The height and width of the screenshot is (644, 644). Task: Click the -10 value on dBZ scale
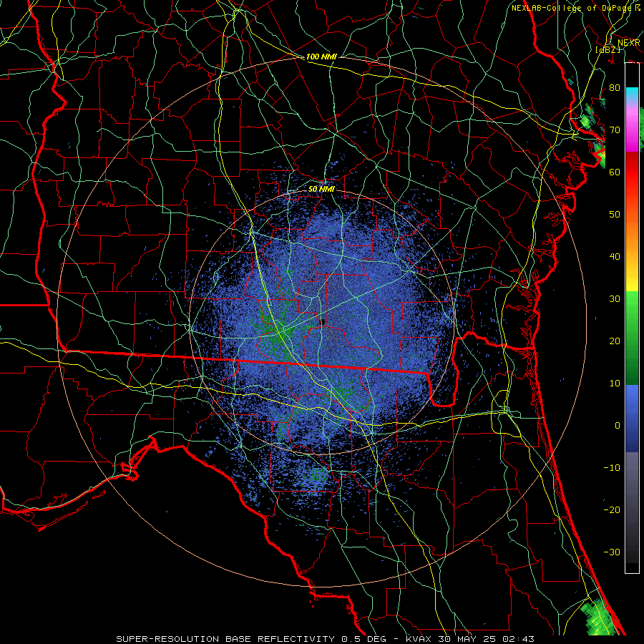[612, 468]
